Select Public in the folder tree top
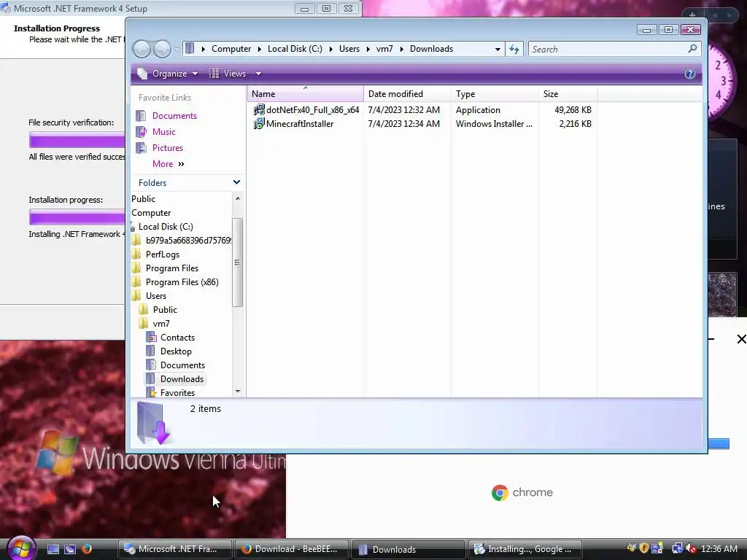Viewport: 747px width, 560px height. click(x=144, y=199)
